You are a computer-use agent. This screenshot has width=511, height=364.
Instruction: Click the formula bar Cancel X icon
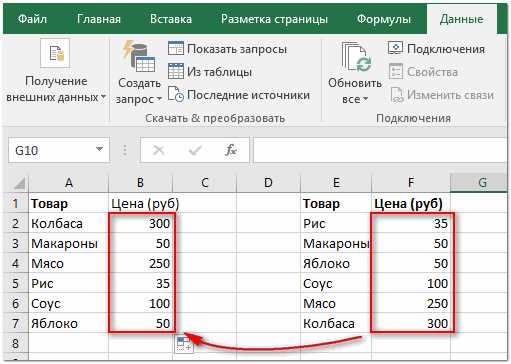158,150
